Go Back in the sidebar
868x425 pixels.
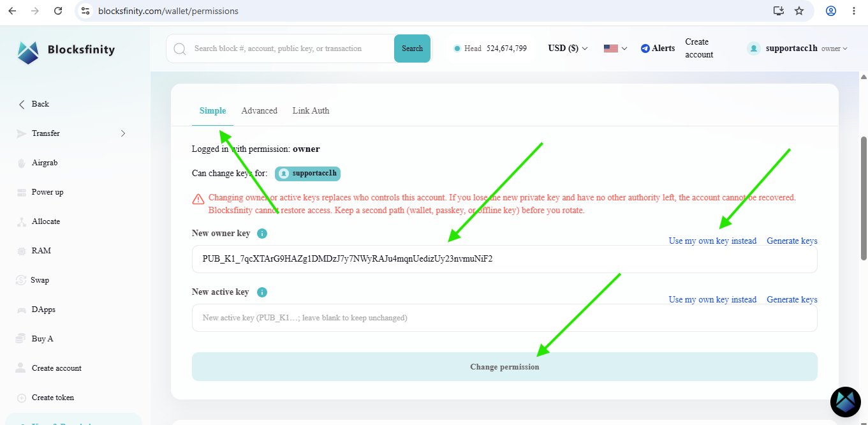(x=33, y=104)
